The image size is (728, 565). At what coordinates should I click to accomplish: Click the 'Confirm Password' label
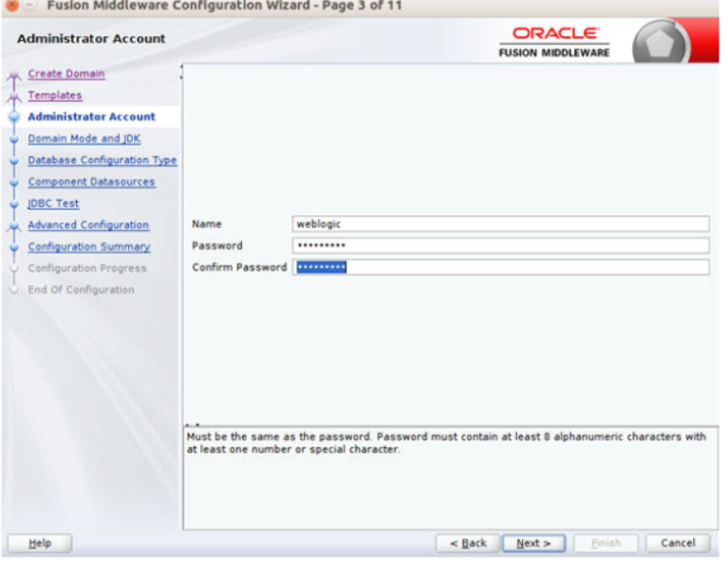[239, 267]
